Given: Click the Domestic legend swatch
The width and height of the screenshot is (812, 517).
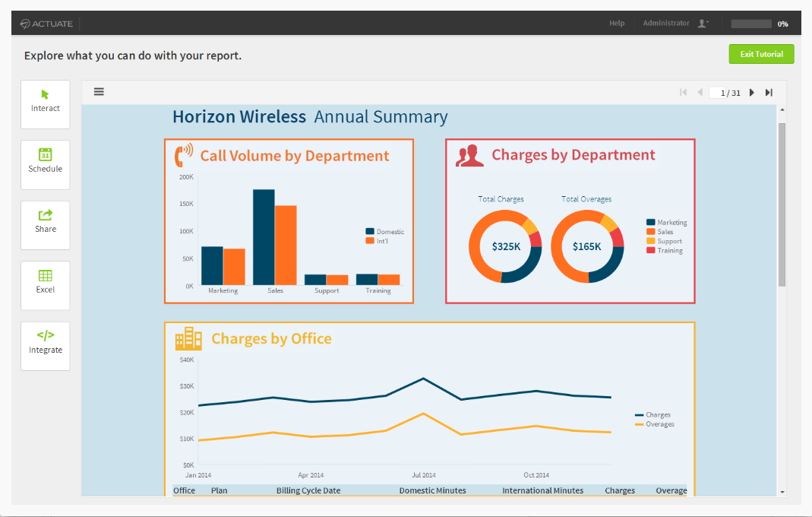Looking at the screenshot, I should 370,231.
